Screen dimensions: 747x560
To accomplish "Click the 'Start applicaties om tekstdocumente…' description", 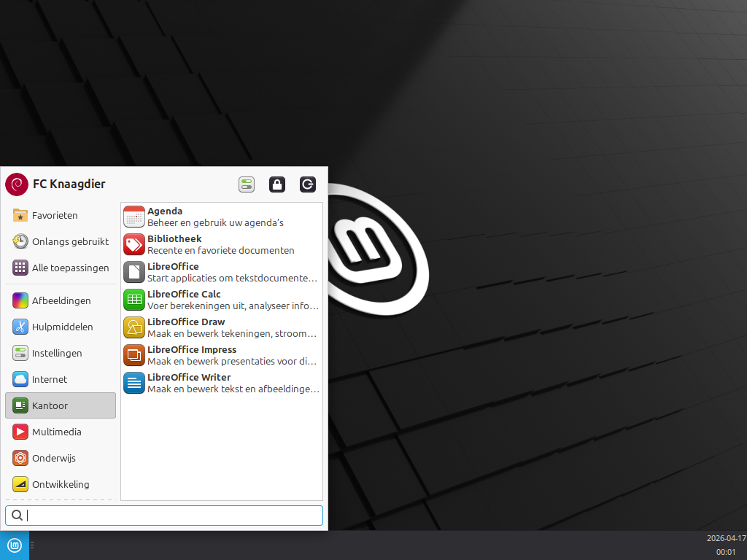I will click(232, 278).
